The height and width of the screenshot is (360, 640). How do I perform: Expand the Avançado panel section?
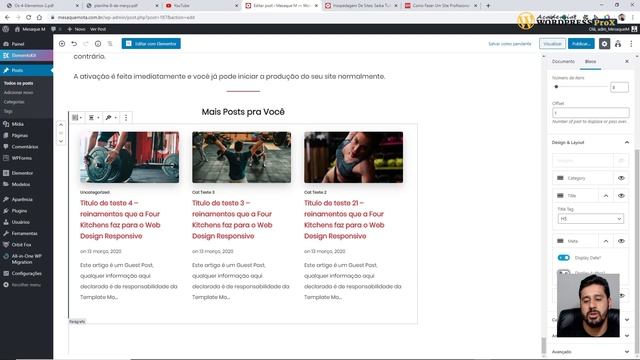click(x=591, y=351)
